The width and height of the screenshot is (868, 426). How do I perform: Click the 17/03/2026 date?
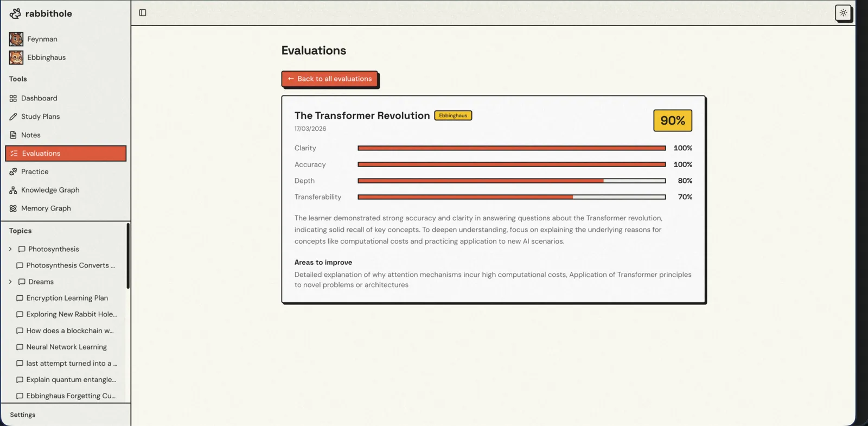(310, 129)
